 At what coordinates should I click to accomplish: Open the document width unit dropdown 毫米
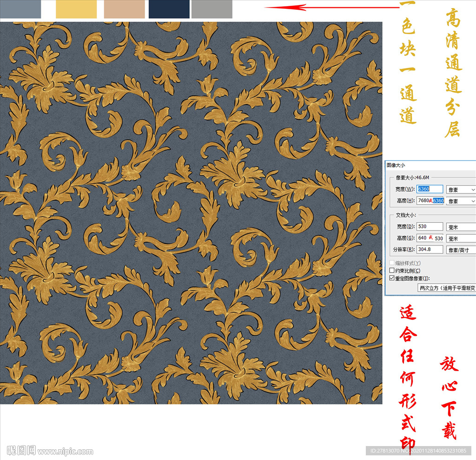pyautogui.click(x=461, y=227)
